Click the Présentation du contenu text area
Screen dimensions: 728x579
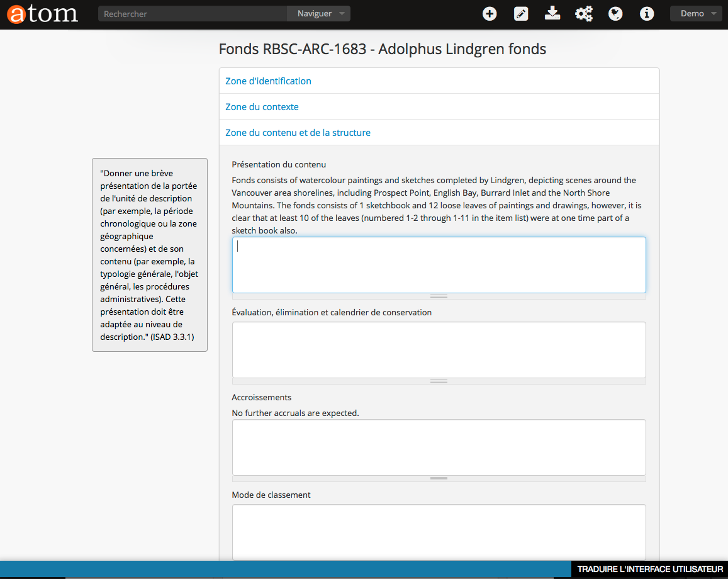point(439,265)
